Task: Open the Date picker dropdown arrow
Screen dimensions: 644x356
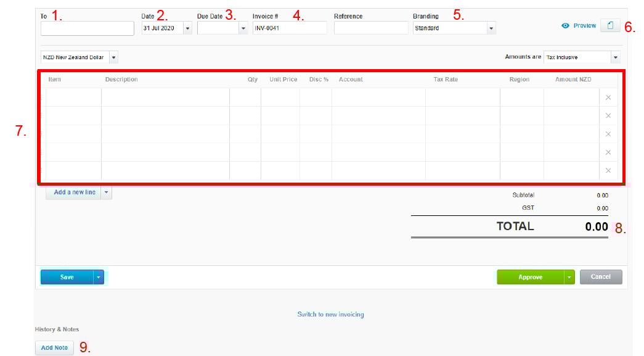Action: [187, 28]
